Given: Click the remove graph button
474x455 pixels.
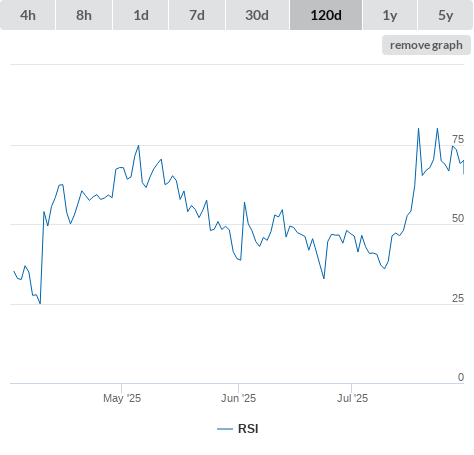Looking at the screenshot, I should [426, 45].
